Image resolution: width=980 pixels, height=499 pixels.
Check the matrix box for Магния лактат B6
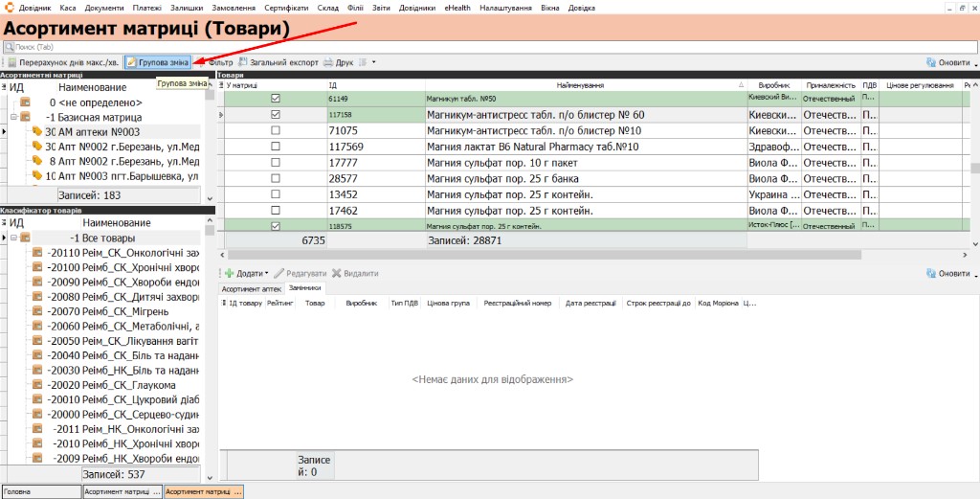coord(275,147)
